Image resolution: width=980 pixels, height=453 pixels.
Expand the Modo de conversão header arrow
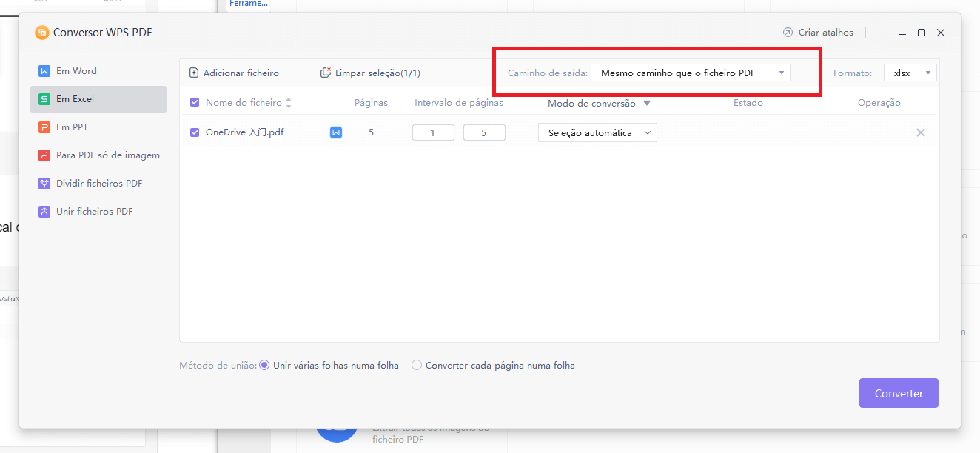tap(647, 103)
